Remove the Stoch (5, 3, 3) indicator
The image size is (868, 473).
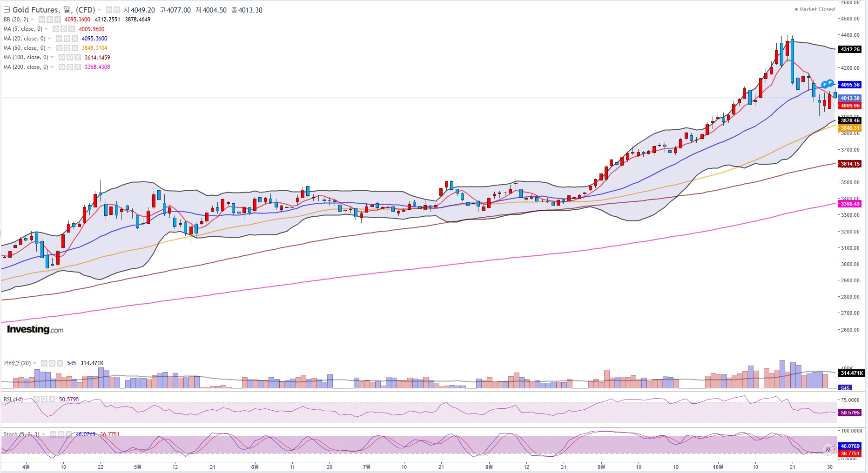69,434
